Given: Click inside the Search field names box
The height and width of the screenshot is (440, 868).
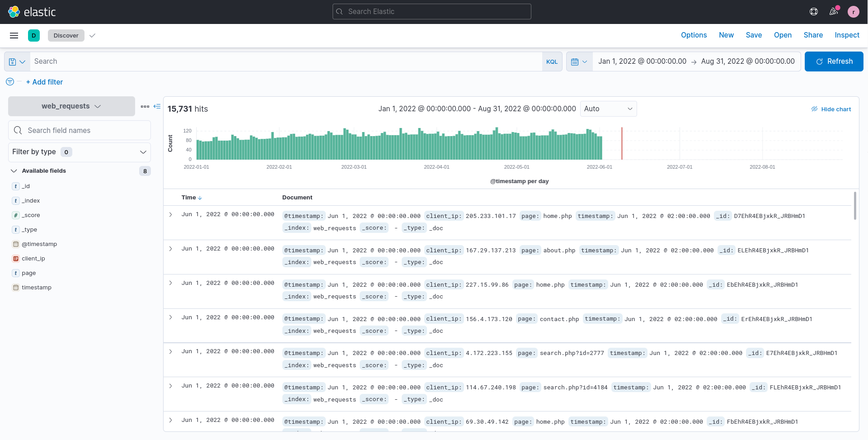Looking at the screenshot, I should 79,130.
